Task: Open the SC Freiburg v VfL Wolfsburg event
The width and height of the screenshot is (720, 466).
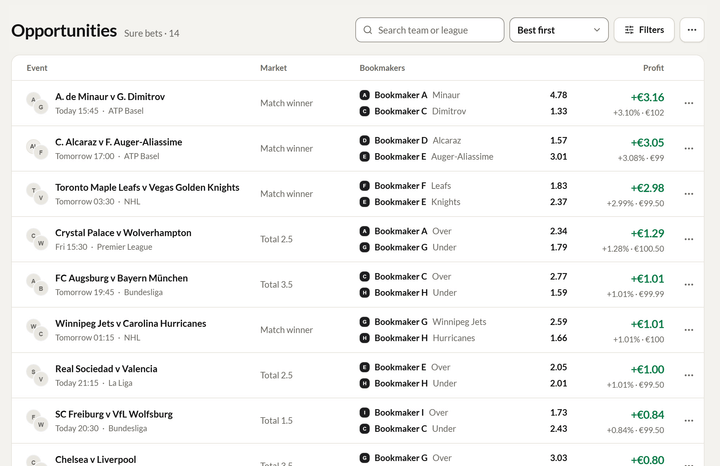Action: coord(114,414)
